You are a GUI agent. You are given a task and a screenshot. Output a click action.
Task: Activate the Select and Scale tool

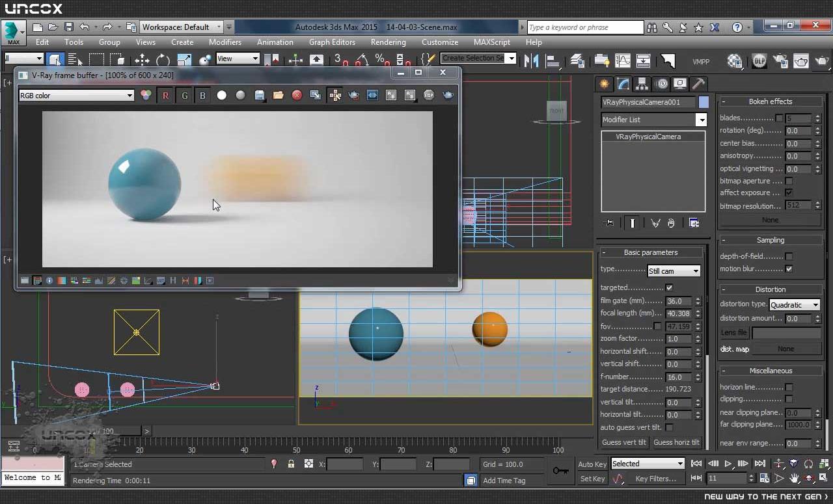184,60
